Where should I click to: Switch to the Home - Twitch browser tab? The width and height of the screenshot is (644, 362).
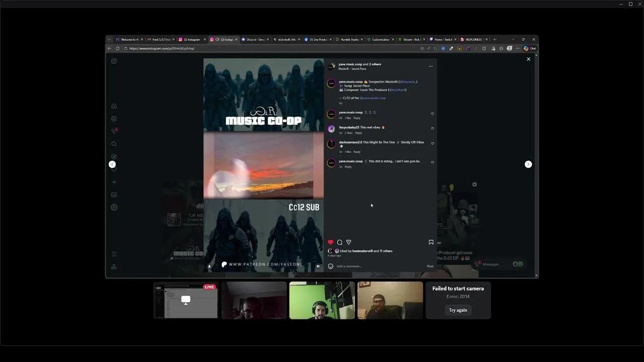tap(442, 39)
